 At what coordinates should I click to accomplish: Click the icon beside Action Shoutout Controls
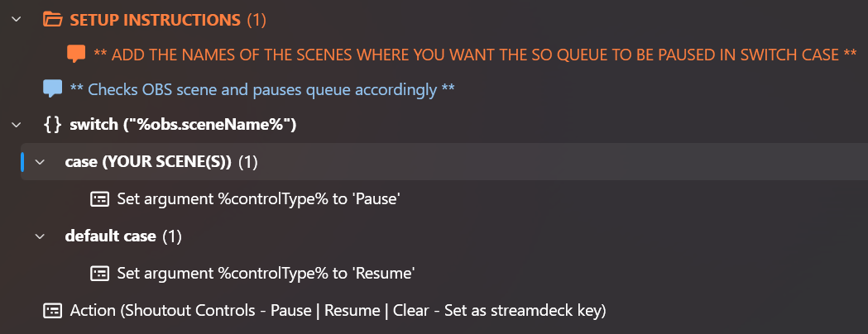[52, 311]
